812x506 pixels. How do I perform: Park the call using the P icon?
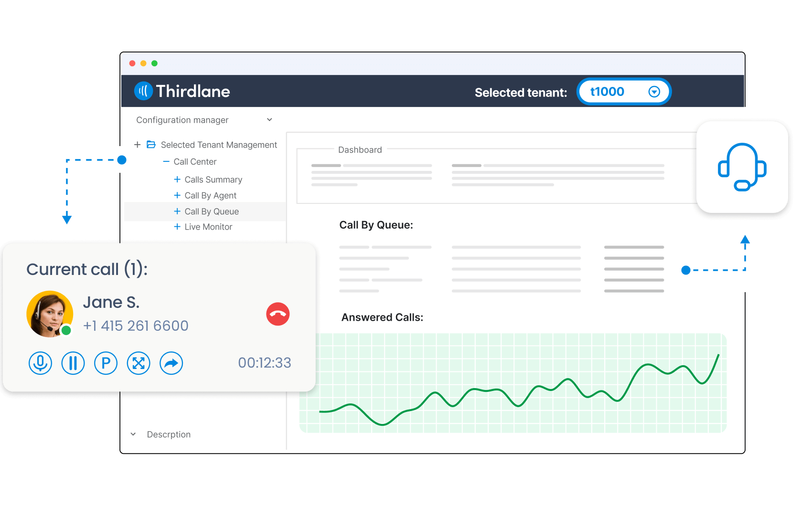coord(106,363)
